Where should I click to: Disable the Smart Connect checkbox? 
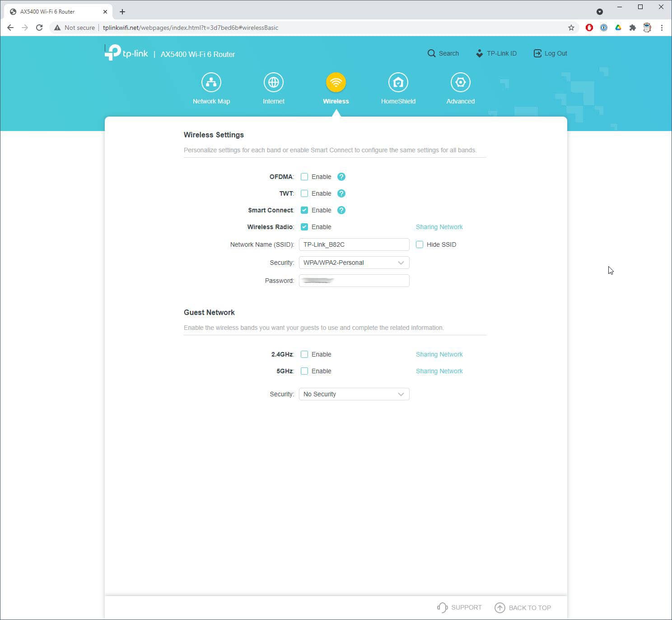pos(304,210)
